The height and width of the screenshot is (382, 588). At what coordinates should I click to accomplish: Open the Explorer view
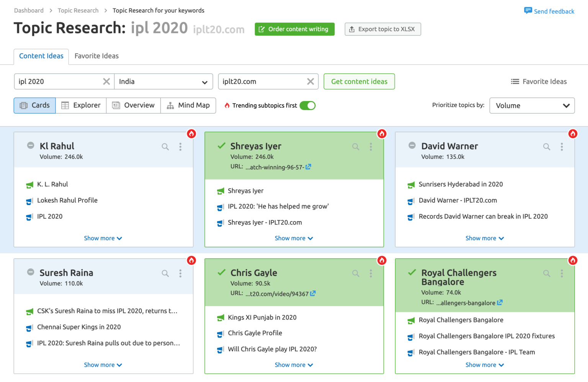81,105
